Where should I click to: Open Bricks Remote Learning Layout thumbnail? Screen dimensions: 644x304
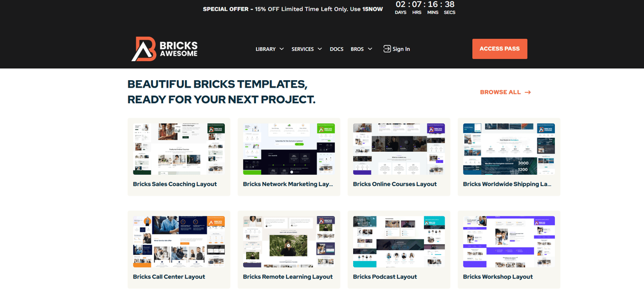pos(289,242)
